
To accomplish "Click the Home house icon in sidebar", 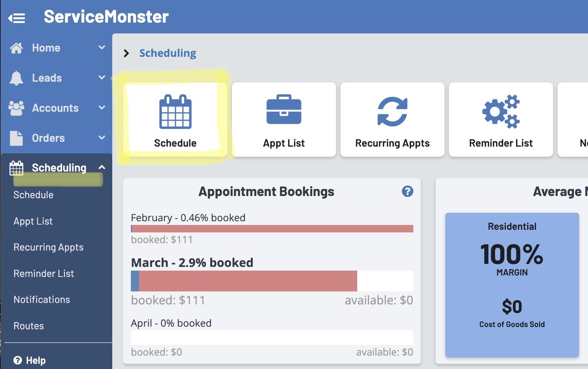I will coord(16,48).
